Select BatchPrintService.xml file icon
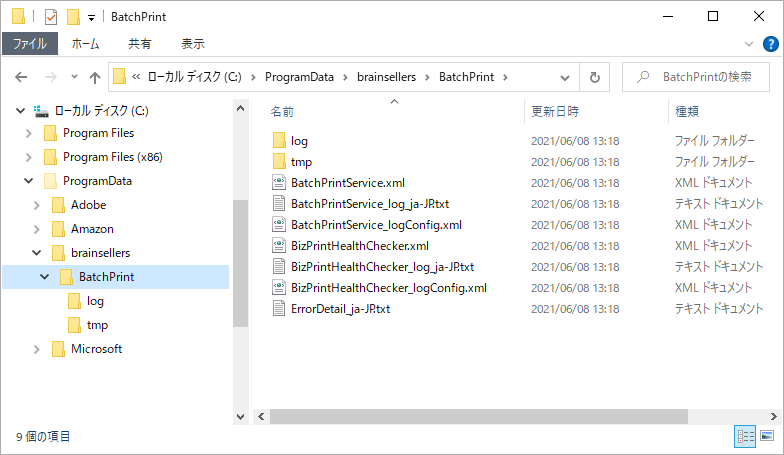This screenshot has width=784, height=455. click(x=279, y=182)
